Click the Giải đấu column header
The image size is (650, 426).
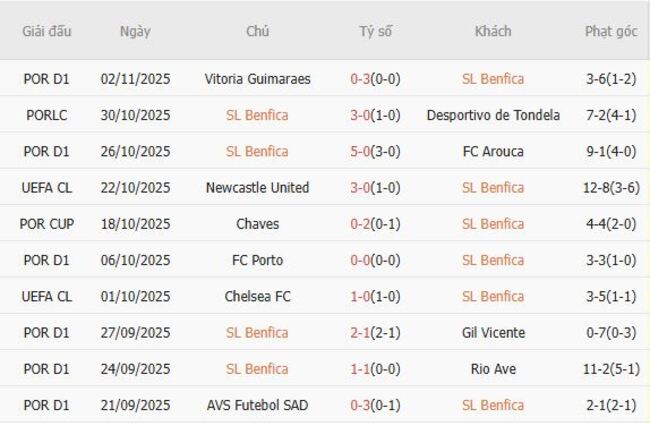[x=47, y=31]
